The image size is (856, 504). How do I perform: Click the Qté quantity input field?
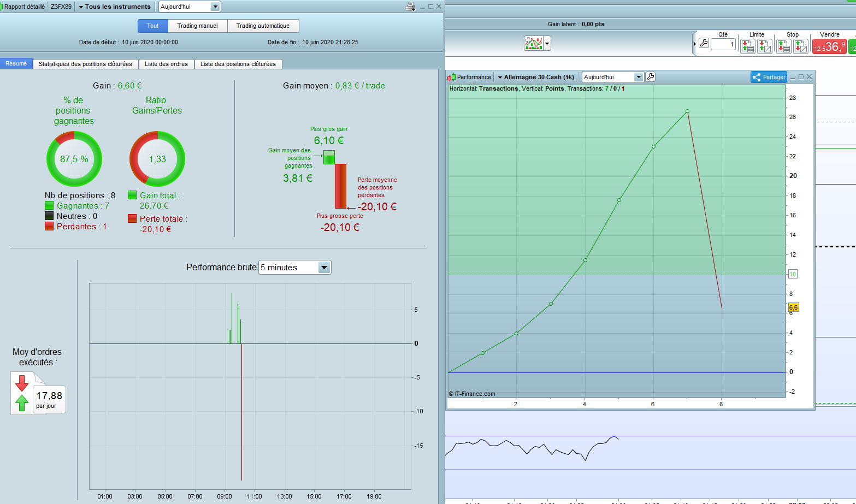pos(723,44)
